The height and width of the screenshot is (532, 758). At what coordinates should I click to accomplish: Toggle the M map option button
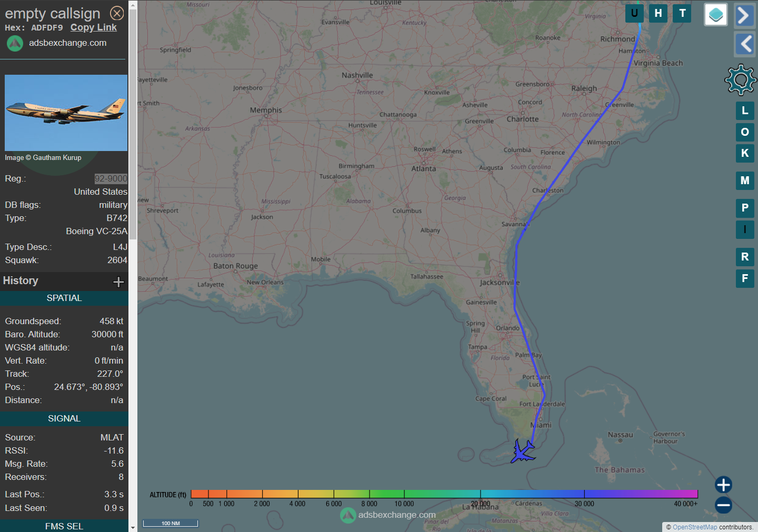[745, 180]
